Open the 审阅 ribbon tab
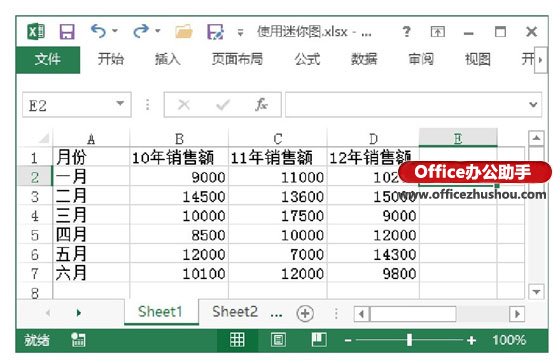This screenshot has height=363, width=560. click(x=421, y=59)
